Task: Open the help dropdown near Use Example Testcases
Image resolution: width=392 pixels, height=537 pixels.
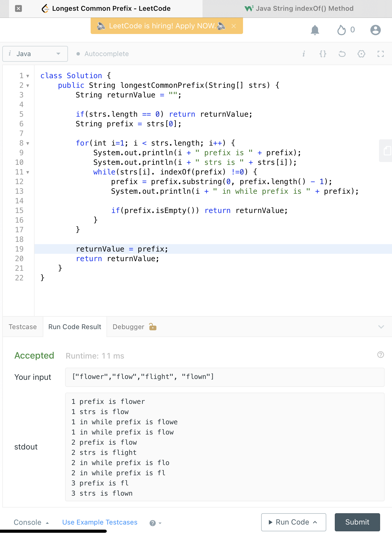Action: (x=155, y=523)
